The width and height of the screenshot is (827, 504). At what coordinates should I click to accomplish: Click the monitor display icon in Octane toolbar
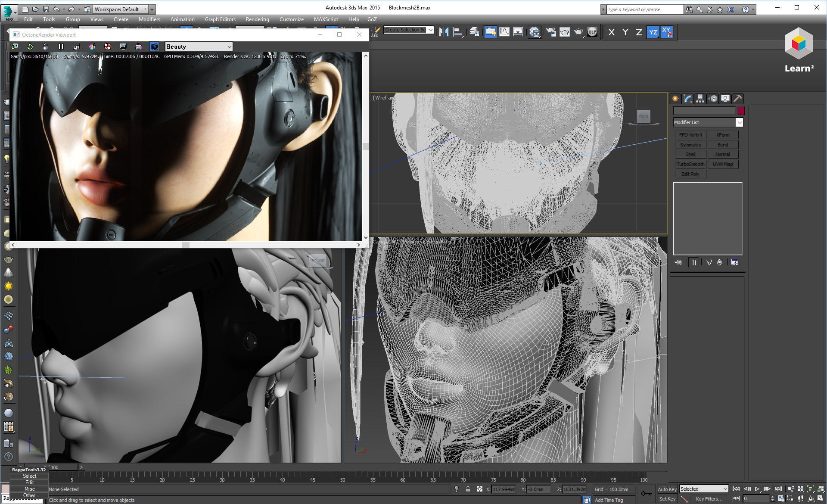click(x=123, y=47)
